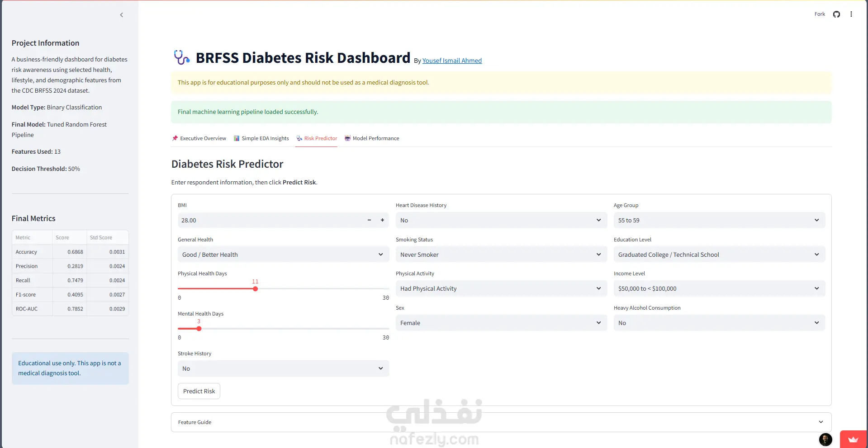Viewport: 868px width, 448px height.
Task: Click the user avatar at bottom right
Action: (x=825, y=439)
